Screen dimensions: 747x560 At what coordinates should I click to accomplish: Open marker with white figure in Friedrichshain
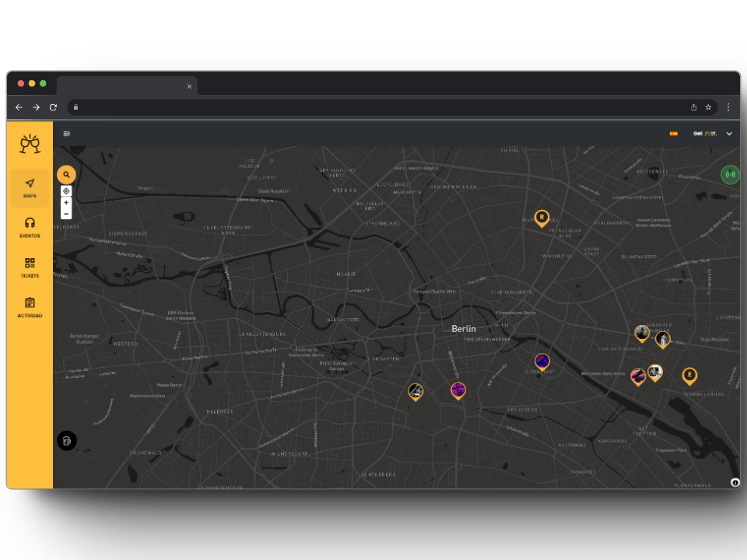663,340
